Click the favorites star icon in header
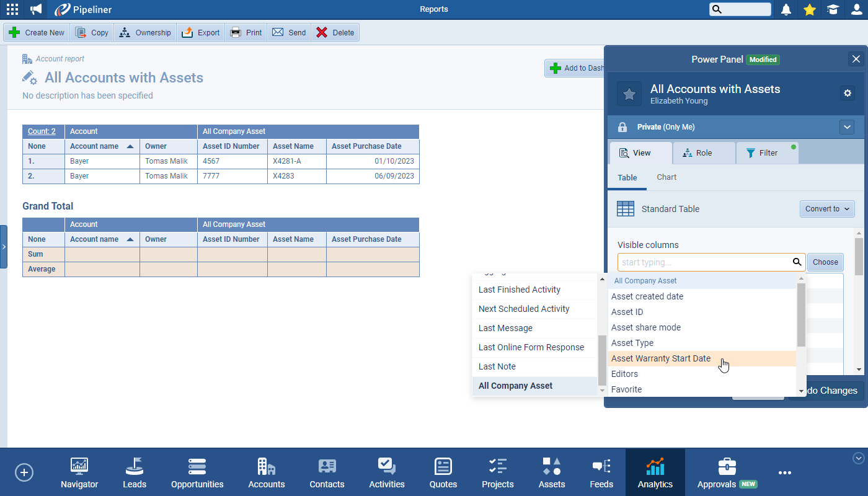Image resolution: width=868 pixels, height=496 pixels. pyautogui.click(x=809, y=9)
